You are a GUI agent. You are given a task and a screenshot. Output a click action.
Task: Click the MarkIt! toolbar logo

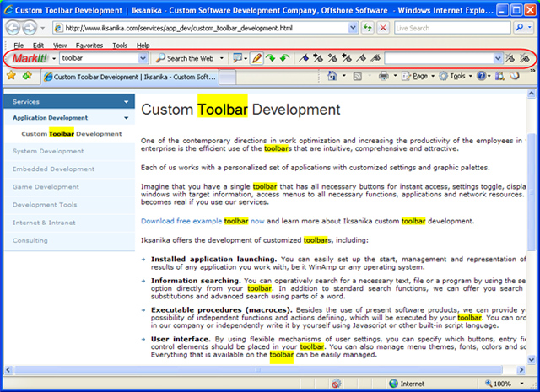point(30,58)
